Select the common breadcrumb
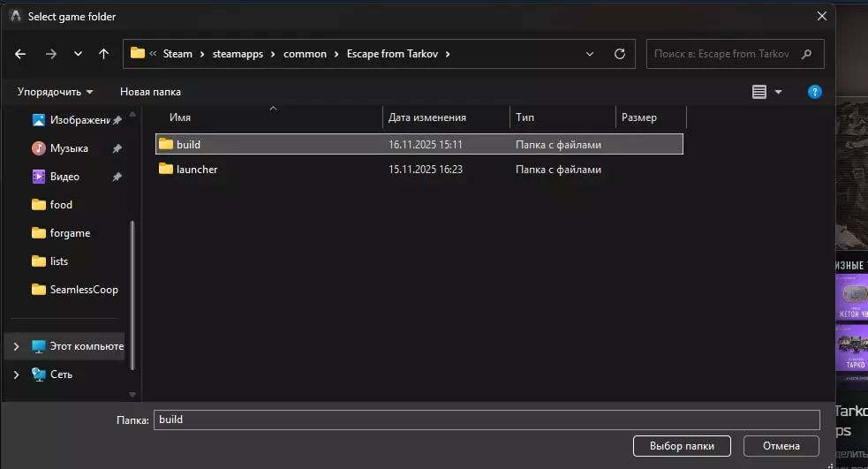868x469 pixels. click(x=305, y=54)
